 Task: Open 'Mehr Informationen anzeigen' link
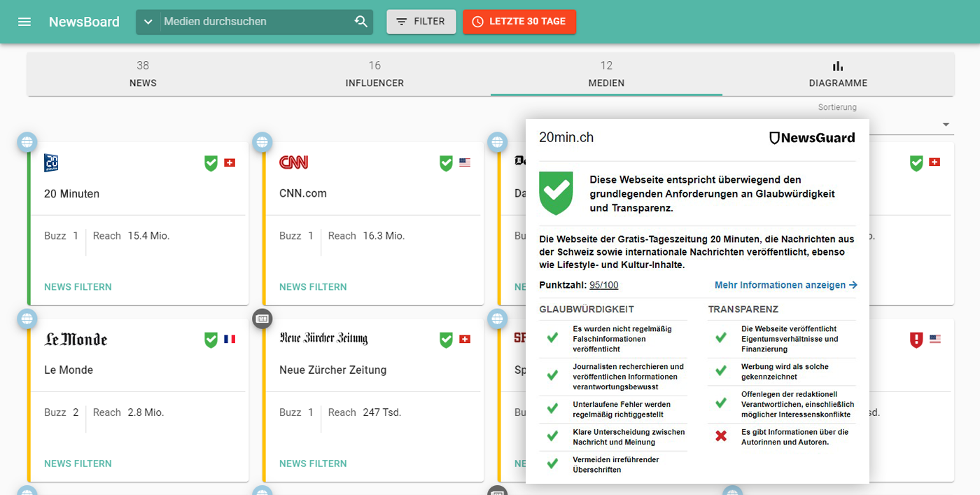[786, 285]
